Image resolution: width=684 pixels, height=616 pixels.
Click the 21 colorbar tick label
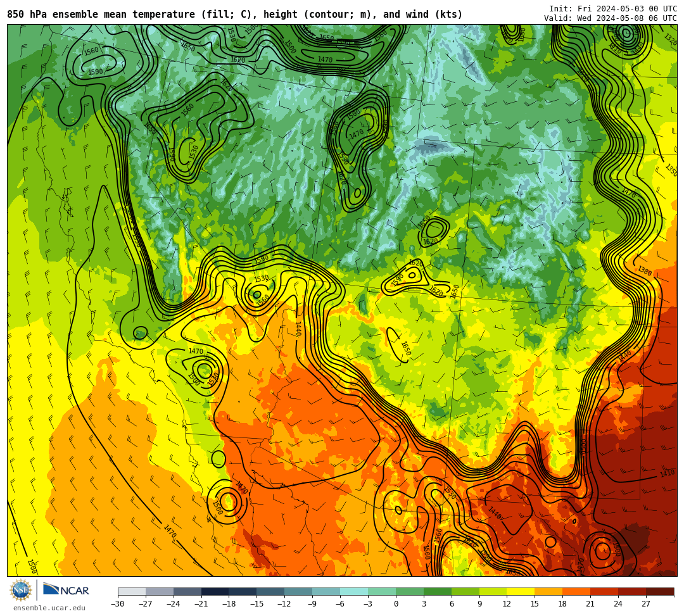pyautogui.click(x=590, y=604)
